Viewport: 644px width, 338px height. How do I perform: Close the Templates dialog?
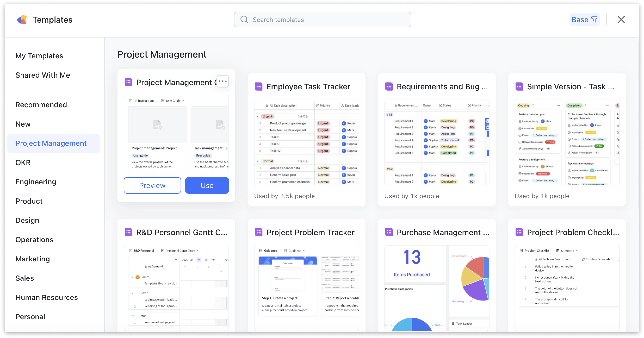click(621, 20)
